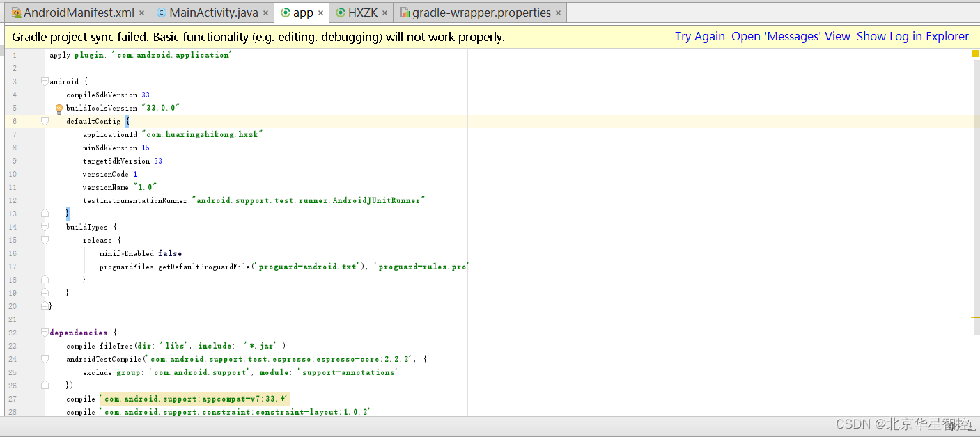The image size is (980, 437).
Task: Open the 'Messages' View via its link
Action: pyautogui.click(x=791, y=36)
